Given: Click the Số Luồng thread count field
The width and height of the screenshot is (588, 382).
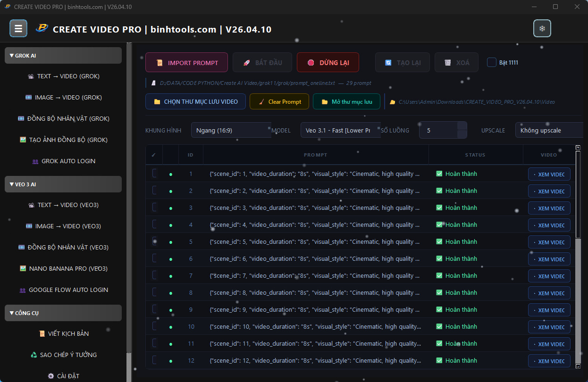Looking at the screenshot, I should tap(438, 131).
